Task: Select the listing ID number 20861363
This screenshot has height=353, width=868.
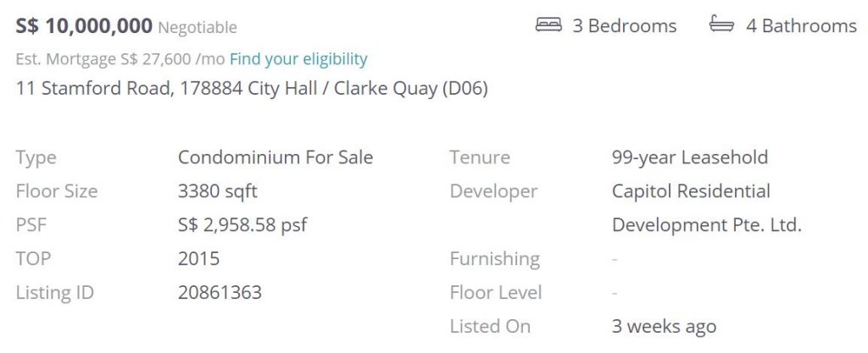Action: click(220, 292)
